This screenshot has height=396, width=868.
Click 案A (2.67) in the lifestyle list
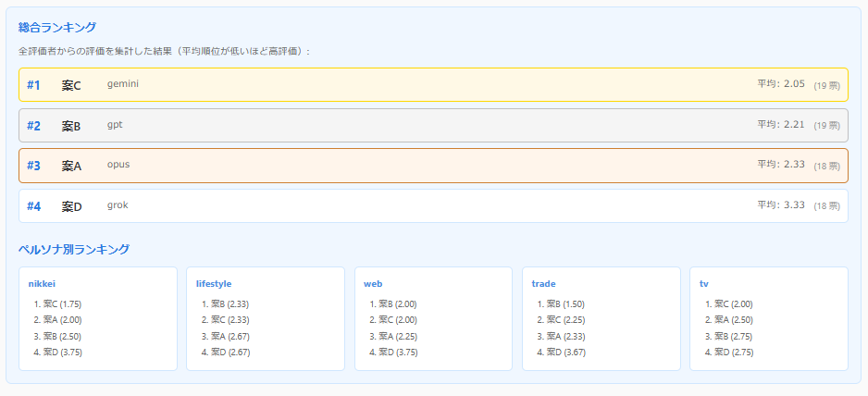tap(229, 336)
